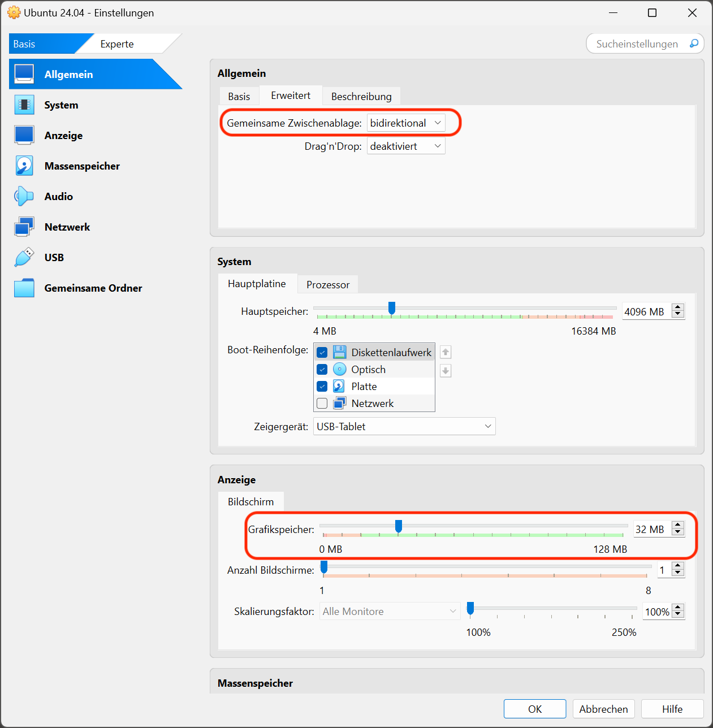Decrease Grafikspeicher with down spinner
Viewport: 713px width, 728px height.
[678, 533]
